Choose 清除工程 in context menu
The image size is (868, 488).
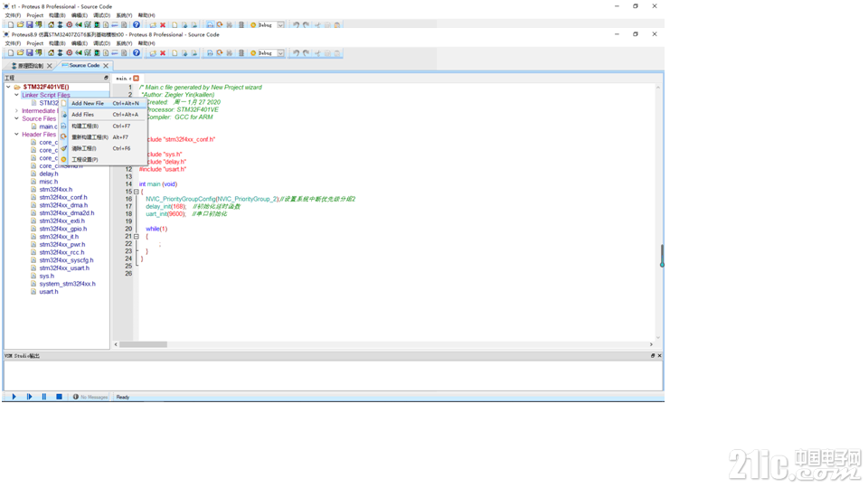[105, 148]
